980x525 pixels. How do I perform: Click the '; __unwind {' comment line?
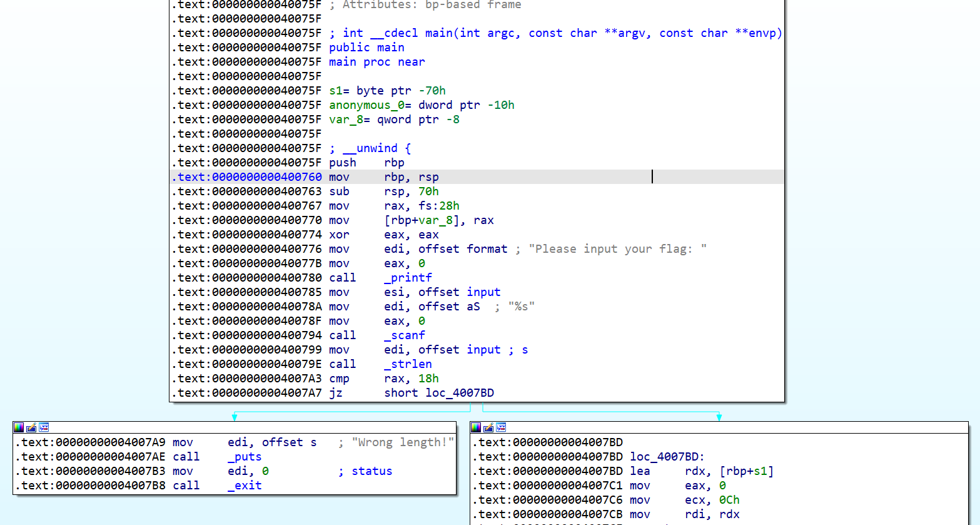(x=370, y=148)
